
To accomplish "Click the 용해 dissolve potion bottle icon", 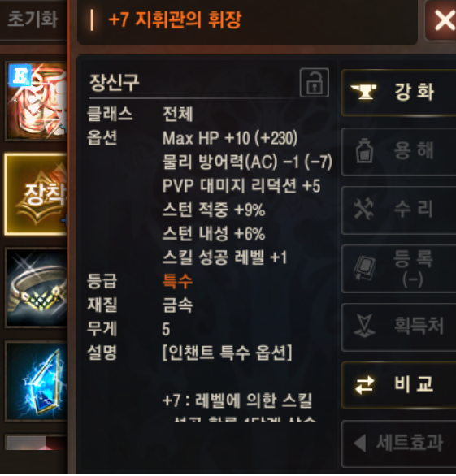I will 365,151.
